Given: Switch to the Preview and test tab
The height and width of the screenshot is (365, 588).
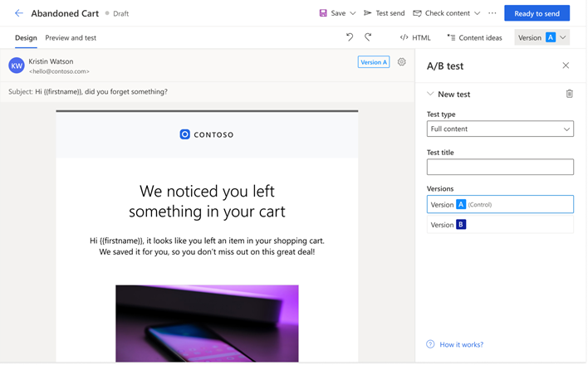Looking at the screenshot, I should click(71, 37).
